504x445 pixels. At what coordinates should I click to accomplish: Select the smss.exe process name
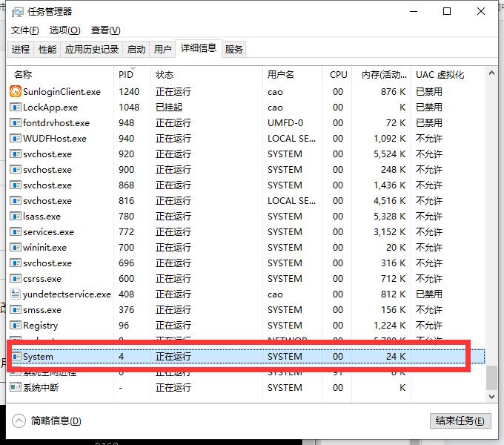click(42, 309)
